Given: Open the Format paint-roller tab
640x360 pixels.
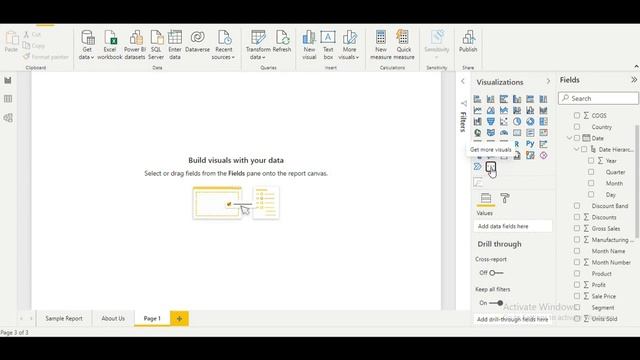Looking at the screenshot, I should pos(505,198).
